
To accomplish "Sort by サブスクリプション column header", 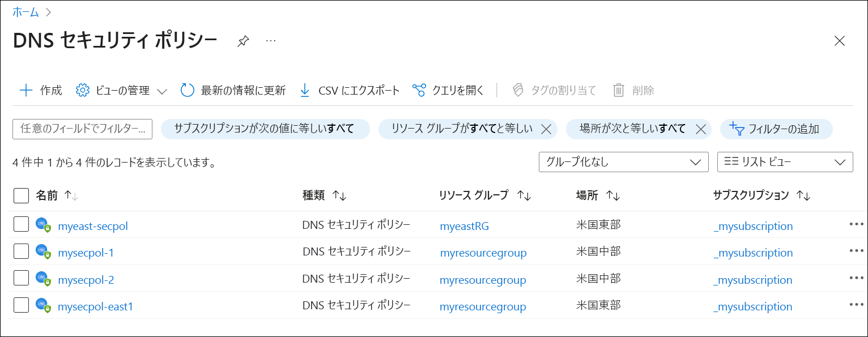I will pyautogui.click(x=762, y=195).
